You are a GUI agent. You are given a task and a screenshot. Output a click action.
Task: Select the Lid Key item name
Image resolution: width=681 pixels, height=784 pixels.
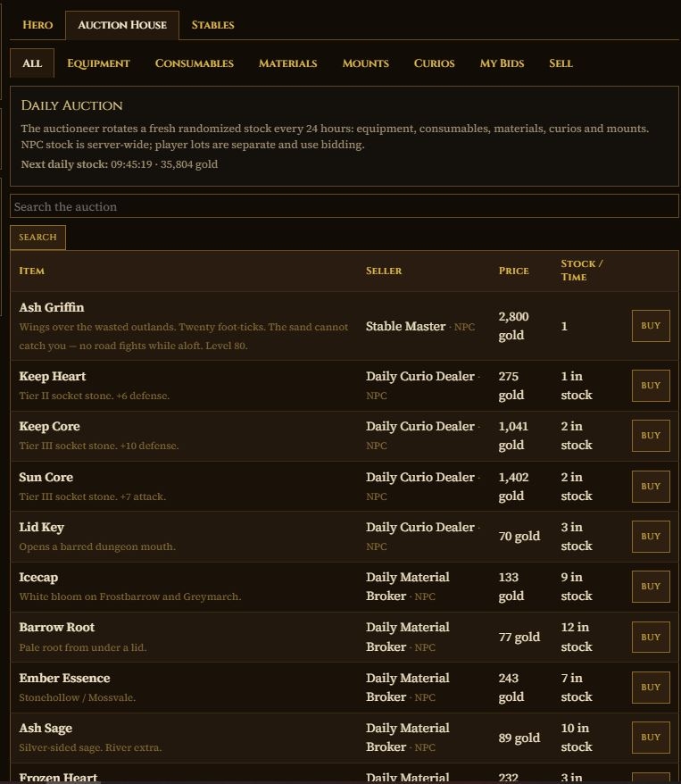tap(41, 528)
